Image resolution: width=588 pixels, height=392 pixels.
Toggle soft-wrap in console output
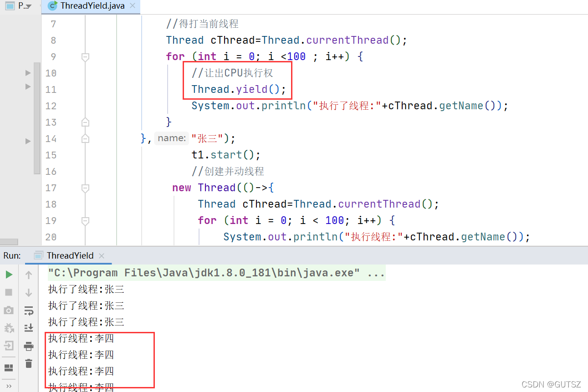pos(29,311)
